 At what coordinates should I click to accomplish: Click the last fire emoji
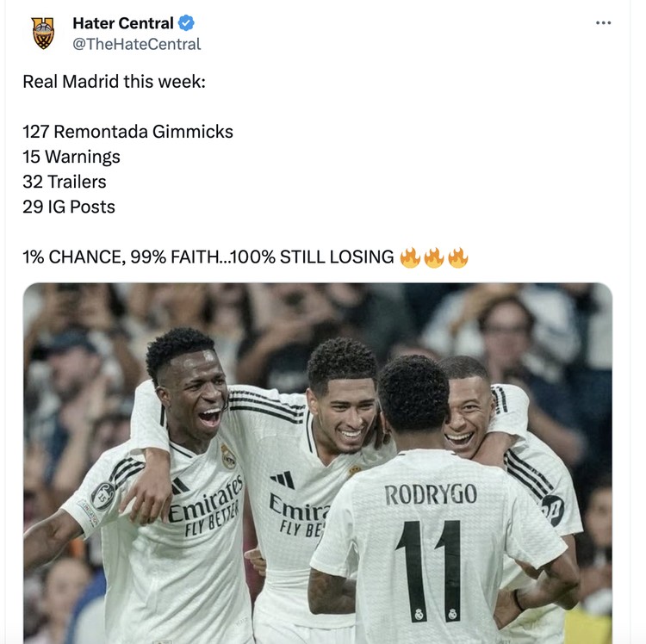pyautogui.click(x=457, y=257)
